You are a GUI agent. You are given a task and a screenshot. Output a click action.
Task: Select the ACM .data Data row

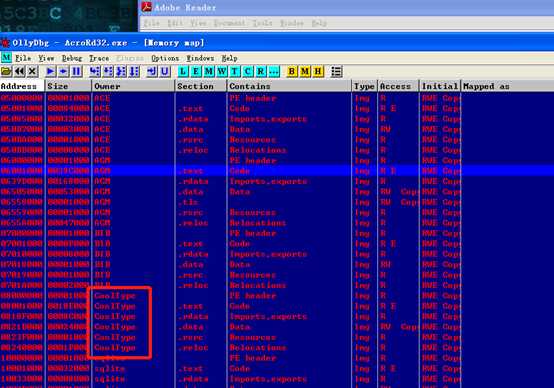tap(277, 192)
